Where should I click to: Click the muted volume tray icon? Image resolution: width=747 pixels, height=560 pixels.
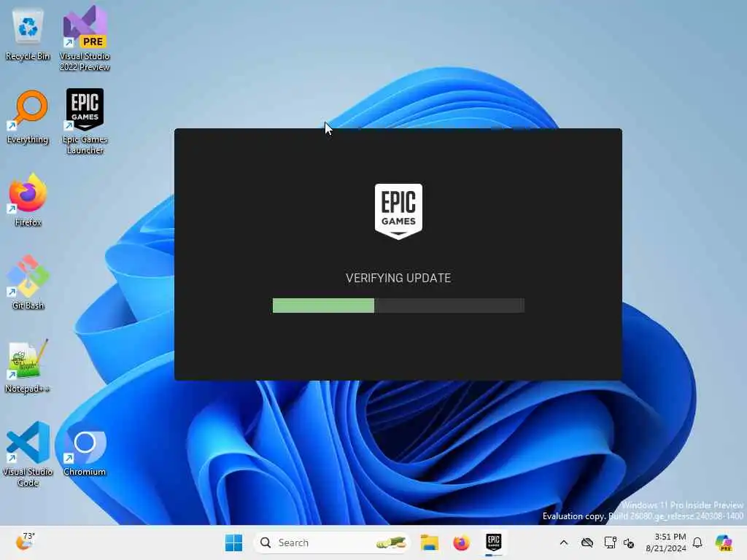pos(629,542)
